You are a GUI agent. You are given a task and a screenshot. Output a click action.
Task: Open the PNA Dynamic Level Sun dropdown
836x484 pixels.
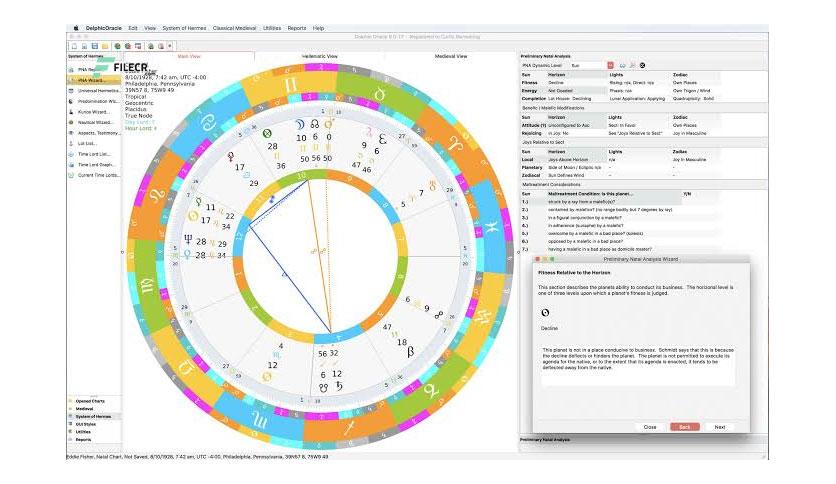coord(586,65)
